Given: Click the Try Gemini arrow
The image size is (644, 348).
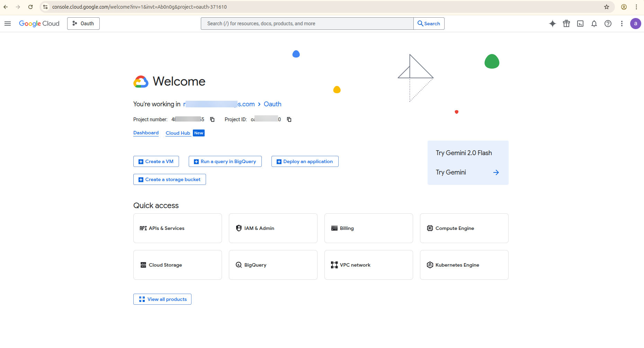Looking at the screenshot, I should tap(496, 172).
